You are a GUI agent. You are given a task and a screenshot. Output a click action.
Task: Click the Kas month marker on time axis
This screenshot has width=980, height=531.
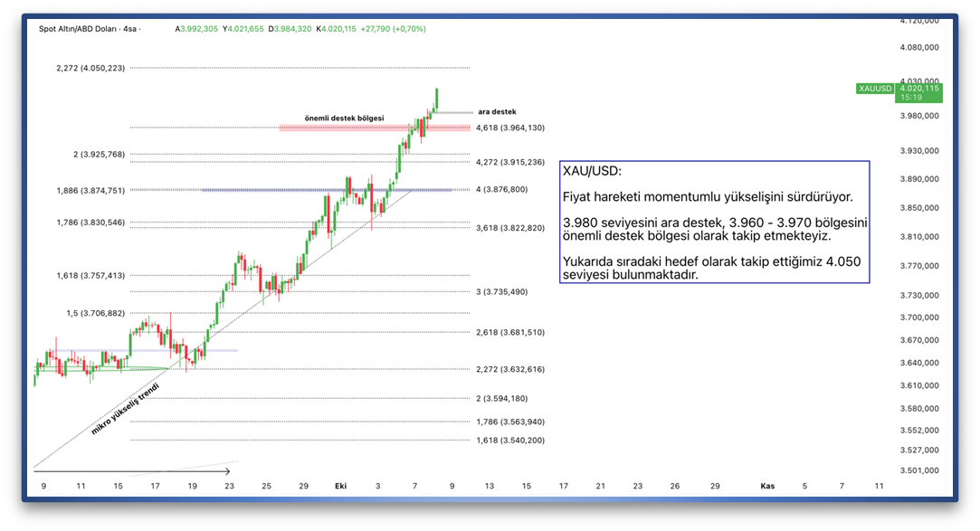(767, 487)
